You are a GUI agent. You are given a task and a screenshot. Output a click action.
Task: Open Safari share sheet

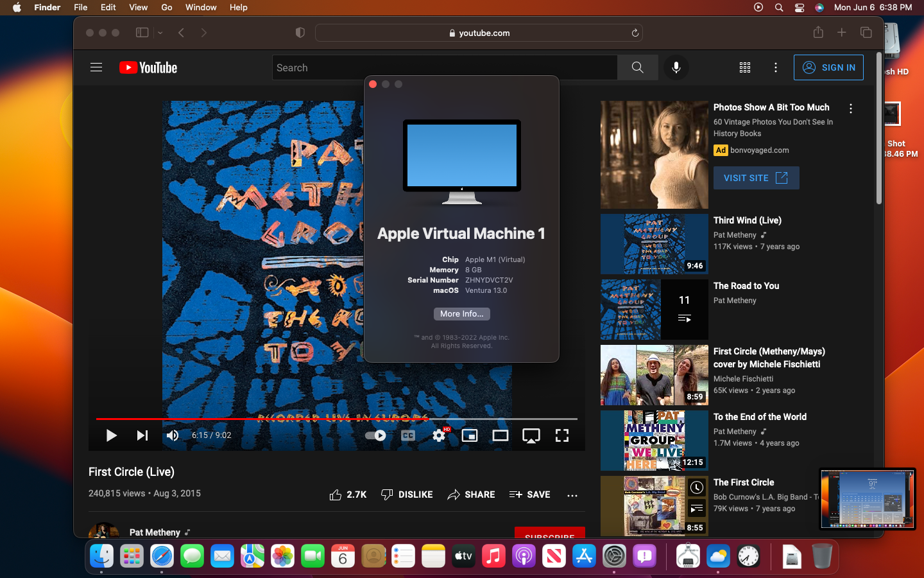(x=818, y=32)
